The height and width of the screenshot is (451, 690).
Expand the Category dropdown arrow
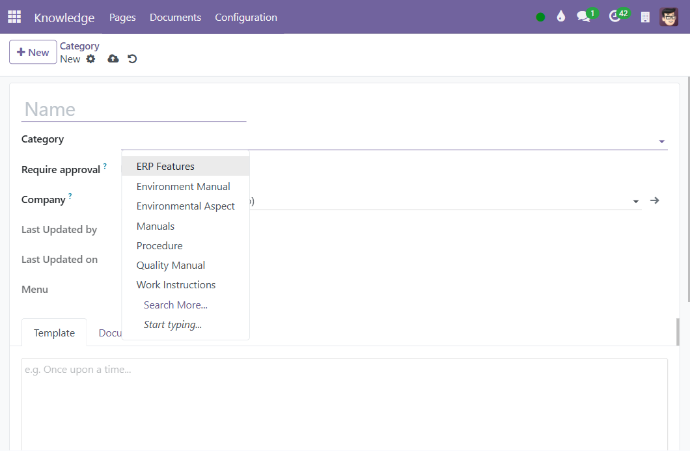tap(661, 142)
